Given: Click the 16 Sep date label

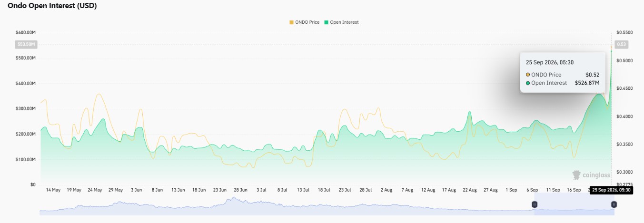Looking at the screenshot, I should coord(574,190).
